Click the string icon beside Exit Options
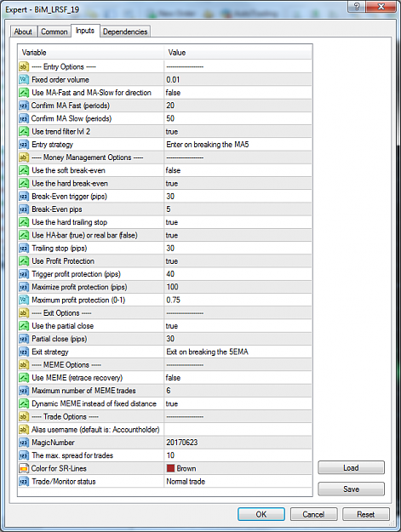The image size is (401, 532). coord(24,313)
